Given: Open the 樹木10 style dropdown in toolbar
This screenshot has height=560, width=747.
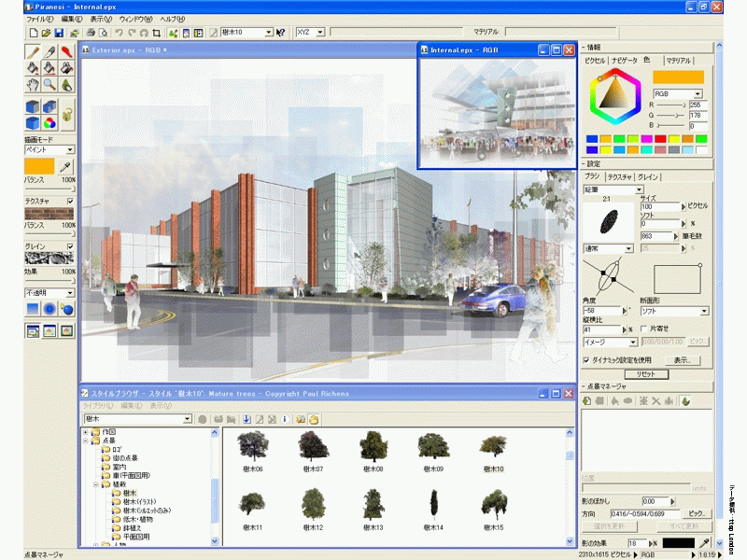Looking at the screenshot, I should [x=268, y=33].
